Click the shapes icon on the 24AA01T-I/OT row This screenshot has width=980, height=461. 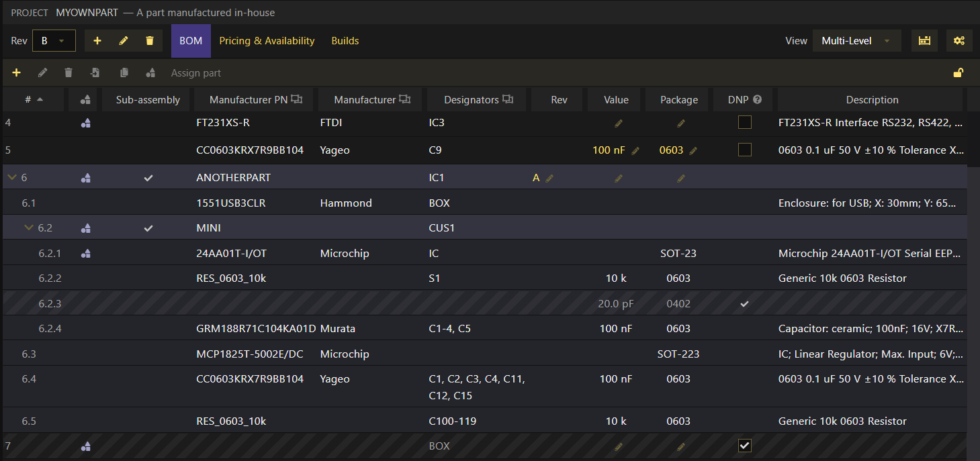pos(85,254)
